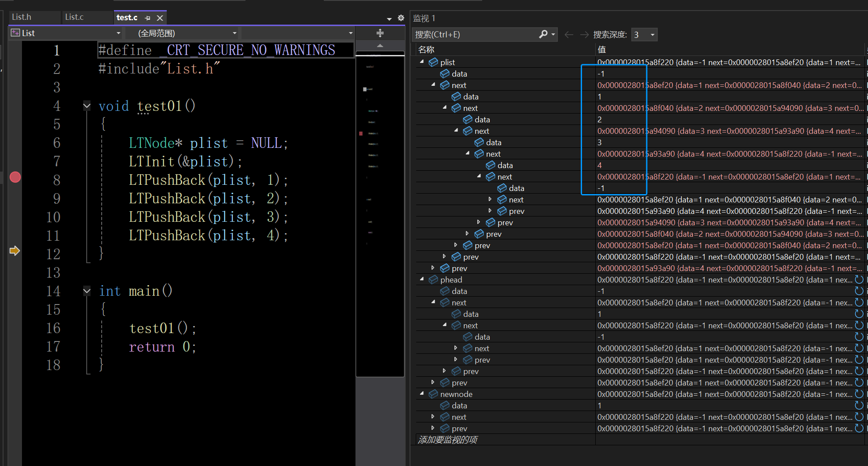
Task: Collapse the phead watch node
Action: [x=422, y=279]
